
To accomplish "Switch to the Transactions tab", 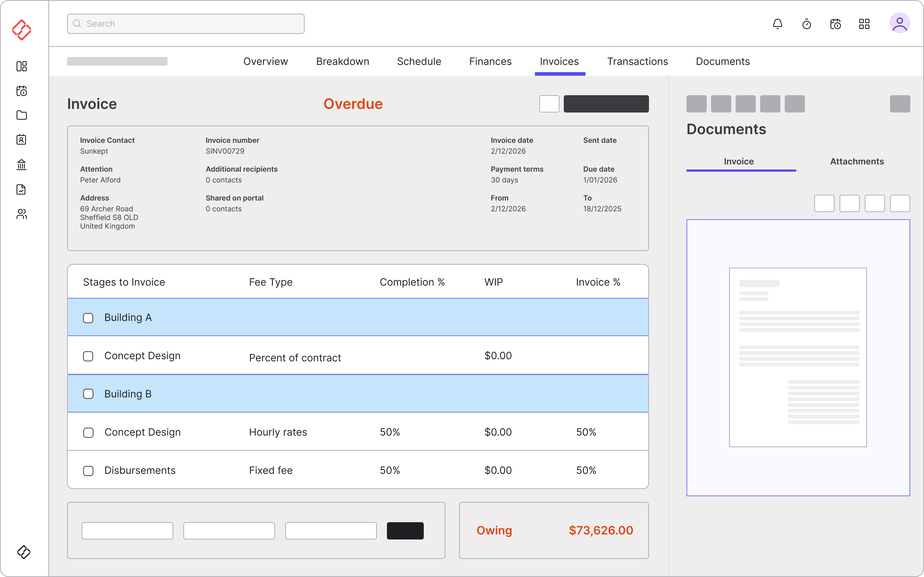I will tap(637, 61).
